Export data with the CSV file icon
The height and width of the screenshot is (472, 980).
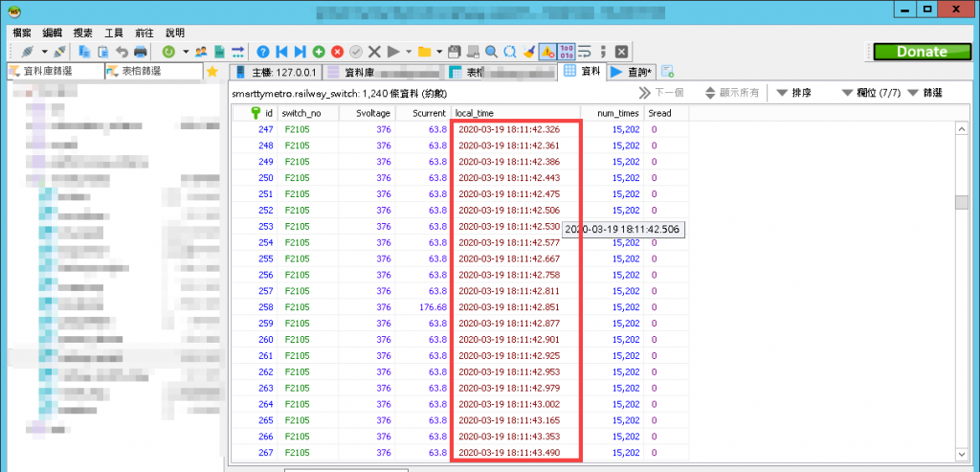[219, 52]
